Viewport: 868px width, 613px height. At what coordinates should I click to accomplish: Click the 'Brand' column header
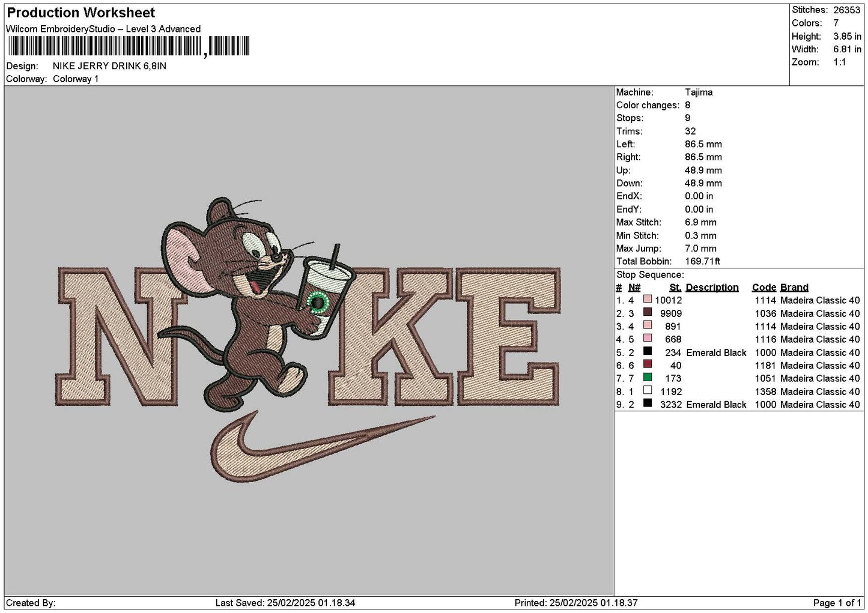[x=794, y=288]
